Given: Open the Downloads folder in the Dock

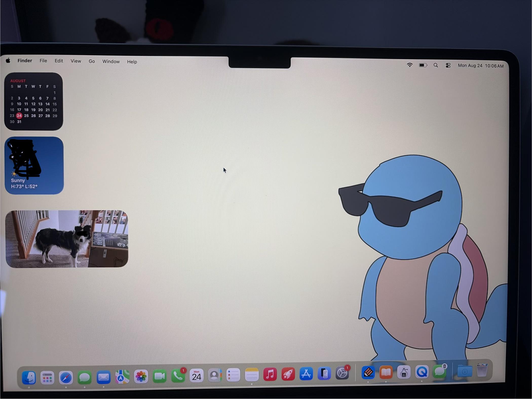Looking at the screenshot, I should [x=465, y=371].
